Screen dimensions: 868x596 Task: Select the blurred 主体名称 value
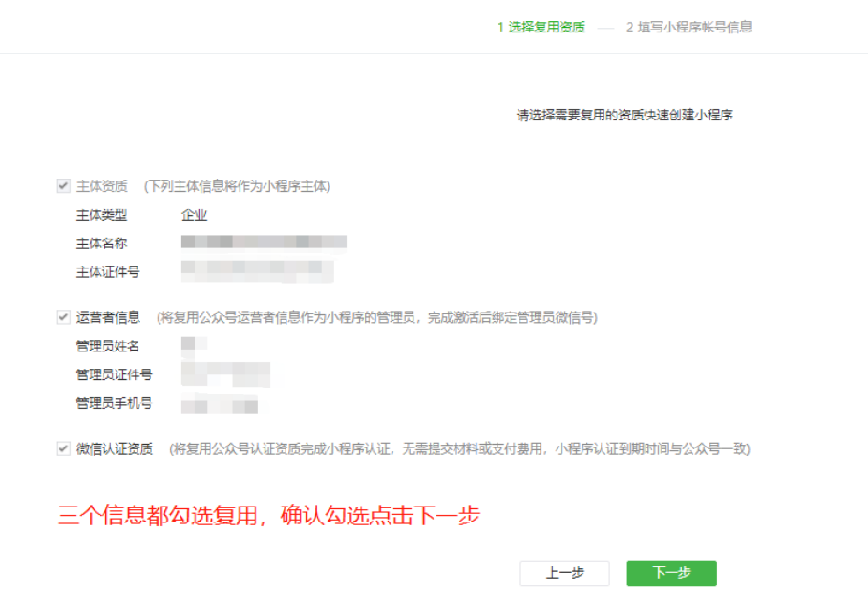tap(264, 243)
